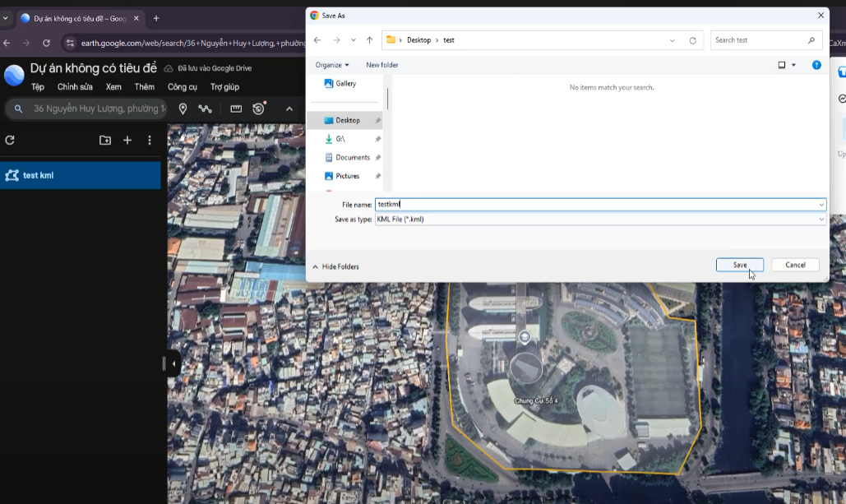Screen dimensions: 846x504
Task: Select the draw path or polygon tool
Action: (205, 109)
